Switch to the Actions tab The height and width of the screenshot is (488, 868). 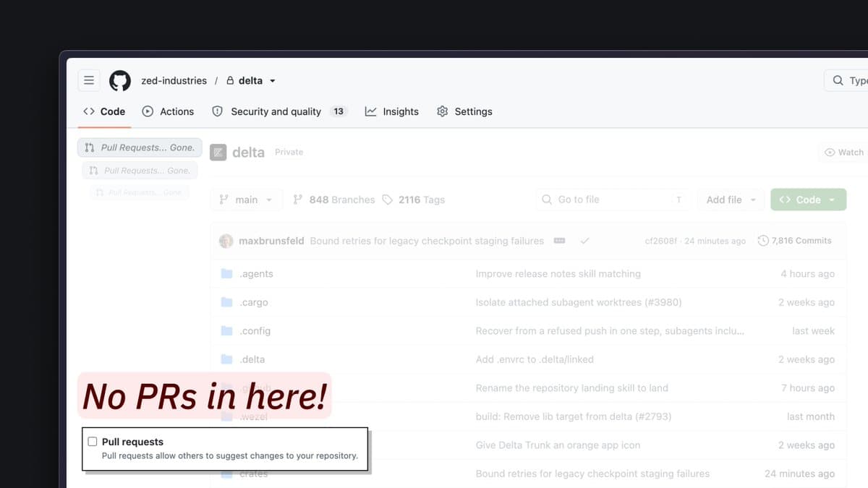pos(168,111)
